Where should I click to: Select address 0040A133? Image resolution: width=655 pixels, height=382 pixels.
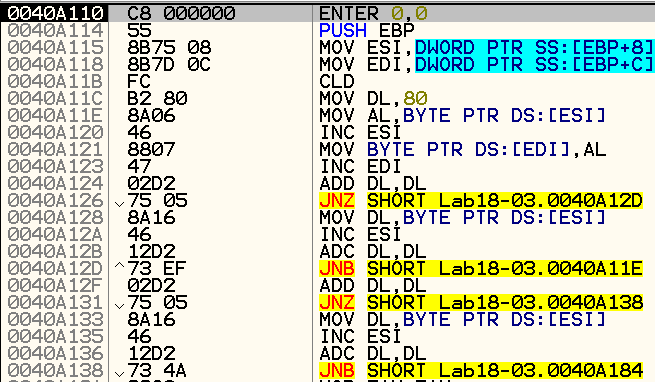55,319
